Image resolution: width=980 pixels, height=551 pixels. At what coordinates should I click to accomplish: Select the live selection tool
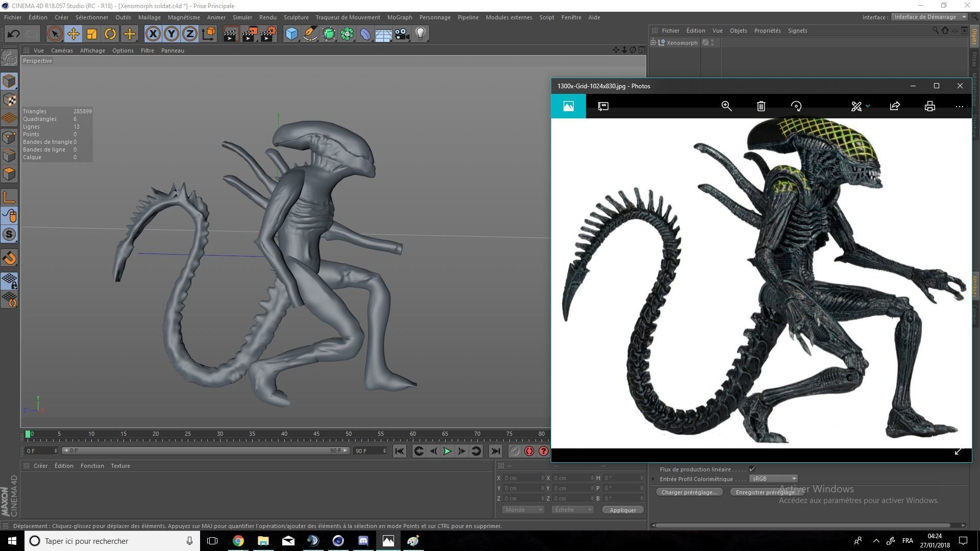click(55, 34)
